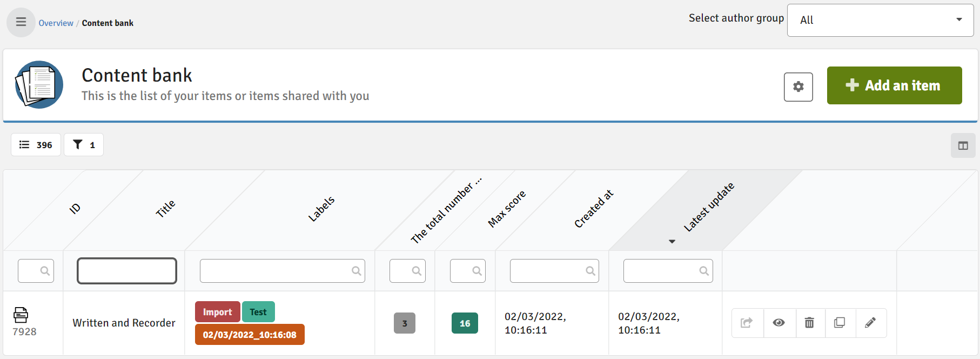980x359 pixels.
Task: Sort by the ID column header
Action: click(75, 208)
